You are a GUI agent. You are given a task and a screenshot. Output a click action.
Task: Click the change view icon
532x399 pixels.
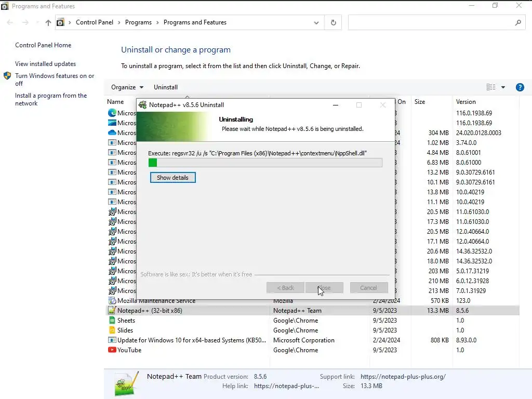pyautogui.click(x=491, y=87)
